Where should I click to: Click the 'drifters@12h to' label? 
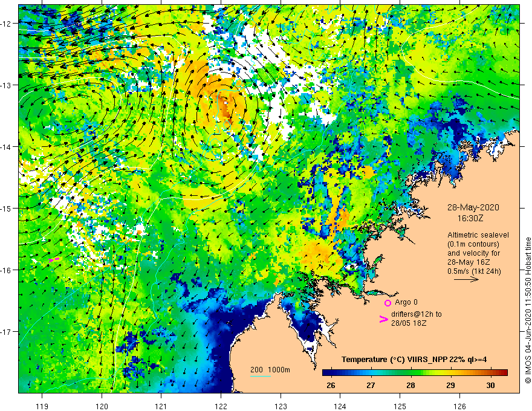coord(417,314)
